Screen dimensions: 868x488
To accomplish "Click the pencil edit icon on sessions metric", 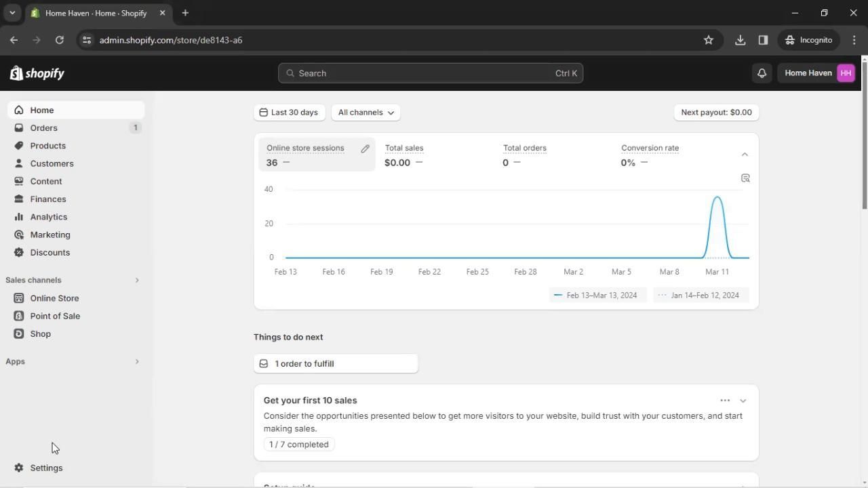I will [x=365, y=148].
